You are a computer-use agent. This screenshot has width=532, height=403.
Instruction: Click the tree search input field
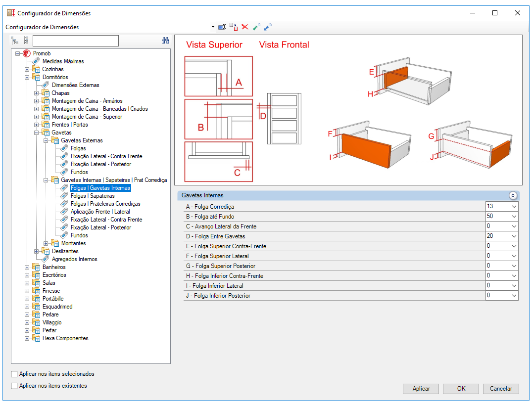[76, 41]
